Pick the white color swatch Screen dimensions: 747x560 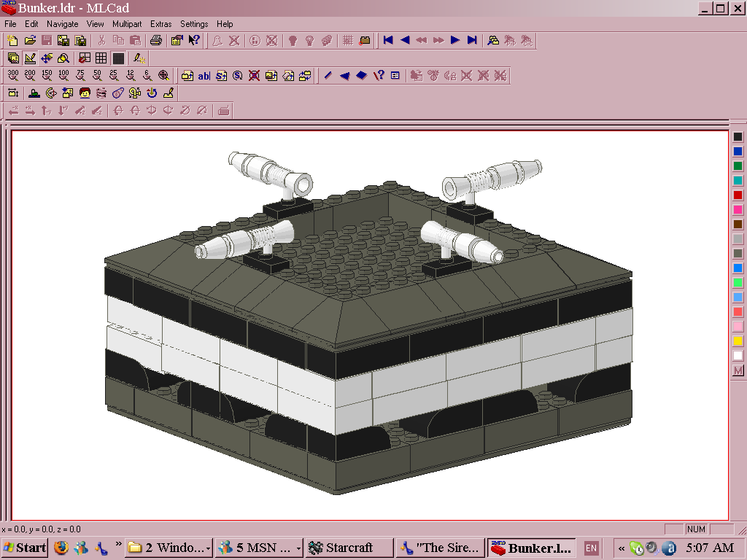click(x=738, y=356)
